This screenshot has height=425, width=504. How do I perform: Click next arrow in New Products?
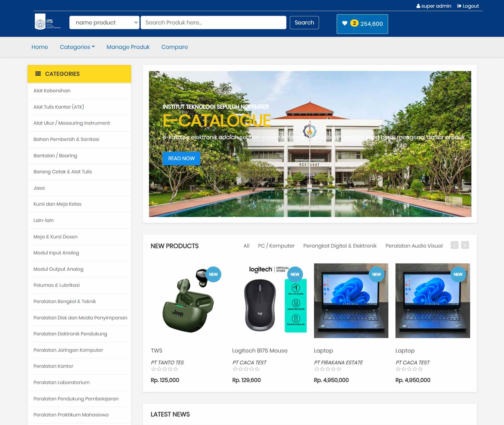465,245
